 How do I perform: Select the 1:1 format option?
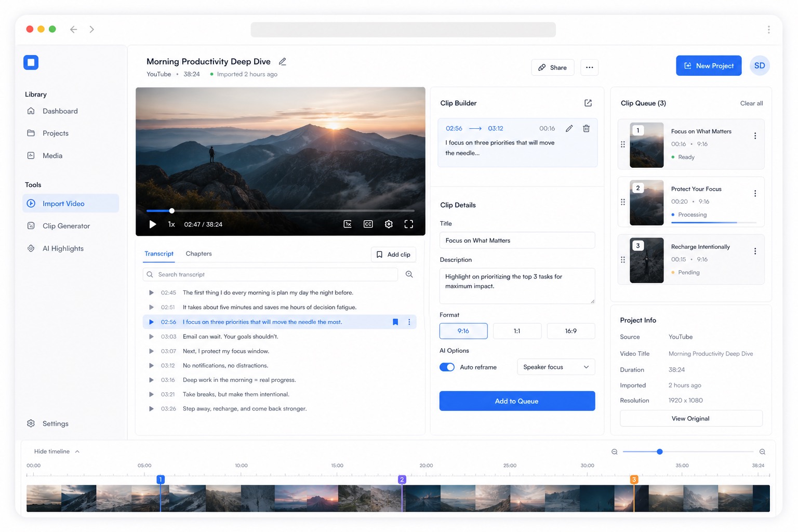click(x=517, y=331)
